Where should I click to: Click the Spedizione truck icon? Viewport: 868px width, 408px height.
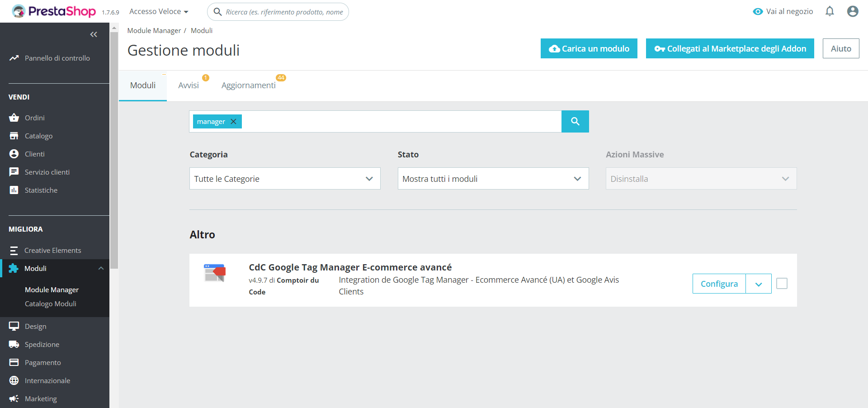point(14,344)
